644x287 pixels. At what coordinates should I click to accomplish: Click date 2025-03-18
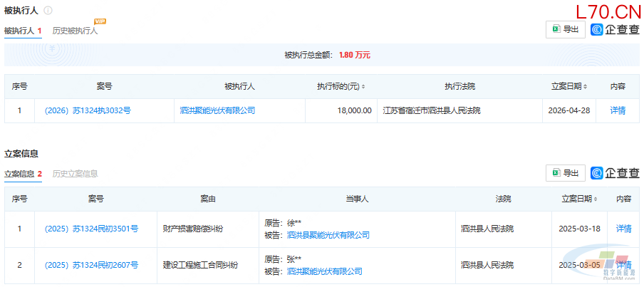click(579, 229)
